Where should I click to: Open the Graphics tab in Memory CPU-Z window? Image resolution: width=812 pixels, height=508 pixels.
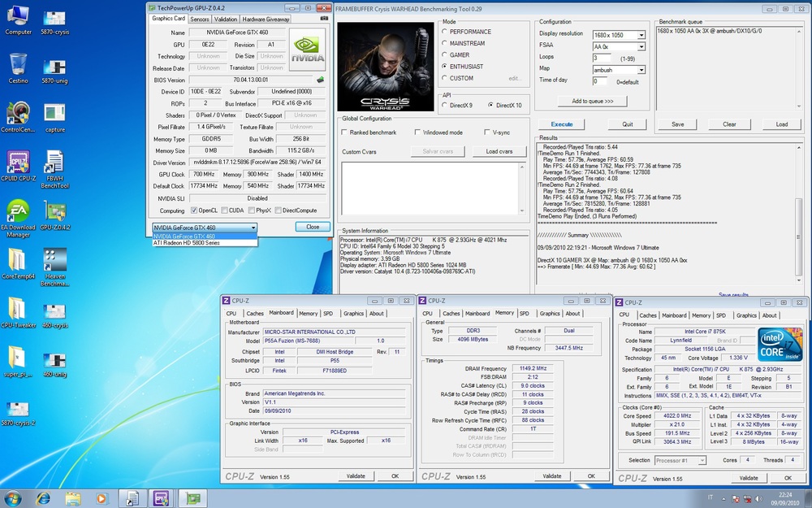coord(550,314)
